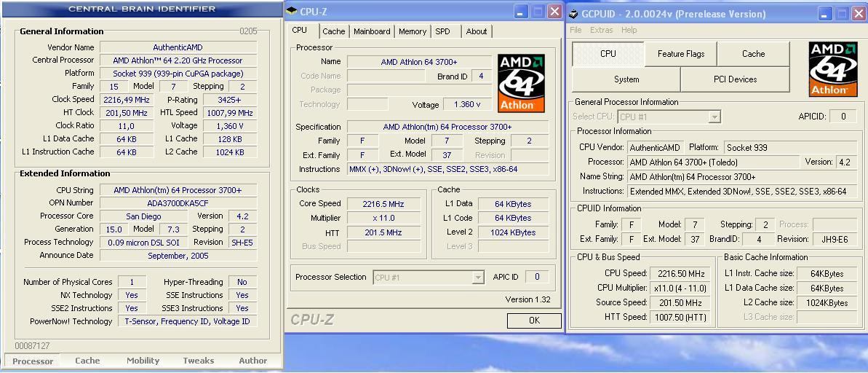
Task: Click the Vendor Name field AuthenticAMD
Action: click(x=178, y=47)
